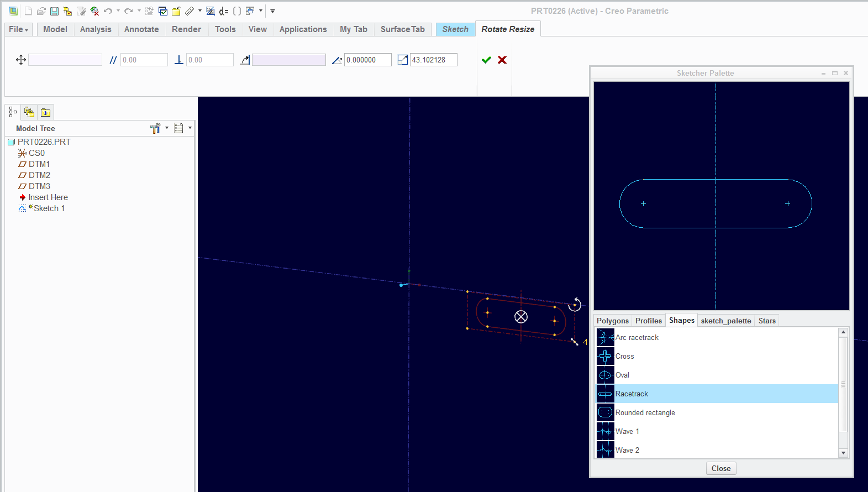Click the Redo arrow icon
This screenshot has width=868, height=492.
click(128, 11)
